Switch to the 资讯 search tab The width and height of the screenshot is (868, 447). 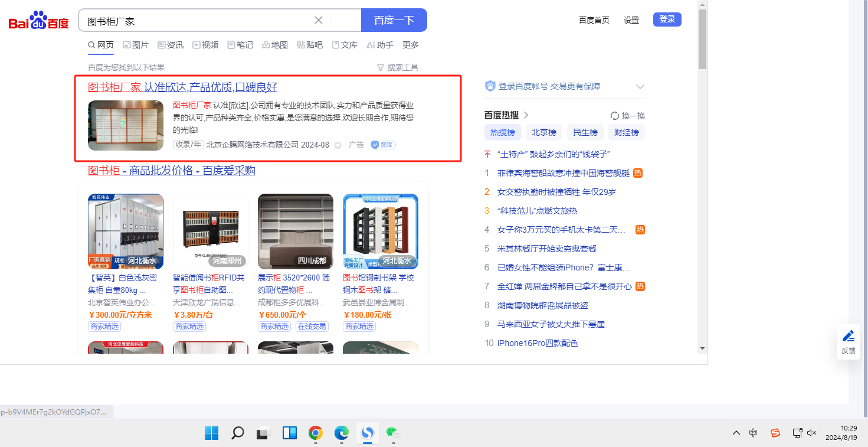[x=171, y=45]
